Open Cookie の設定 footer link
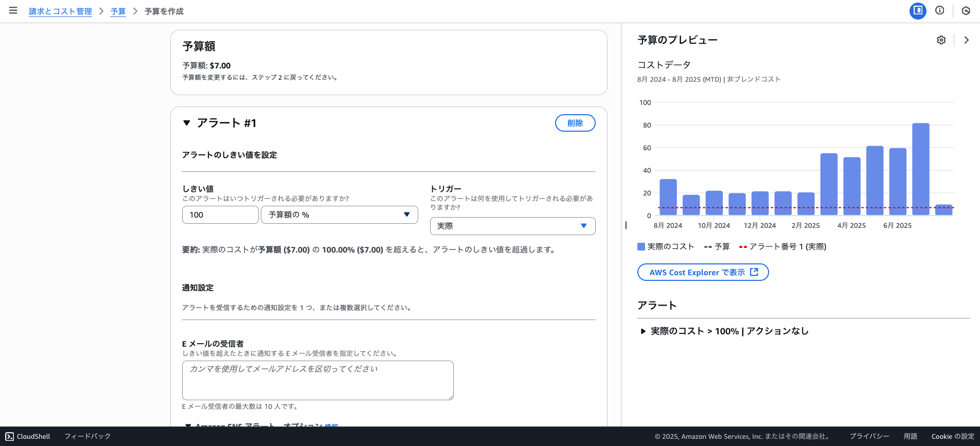Image resolution: width=980 pixels, height=446 pixels. pos(953,436)
